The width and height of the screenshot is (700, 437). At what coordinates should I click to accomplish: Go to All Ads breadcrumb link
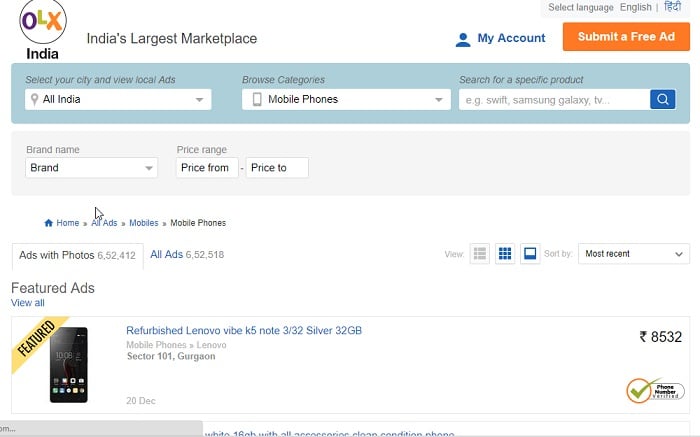coord(104,223)
